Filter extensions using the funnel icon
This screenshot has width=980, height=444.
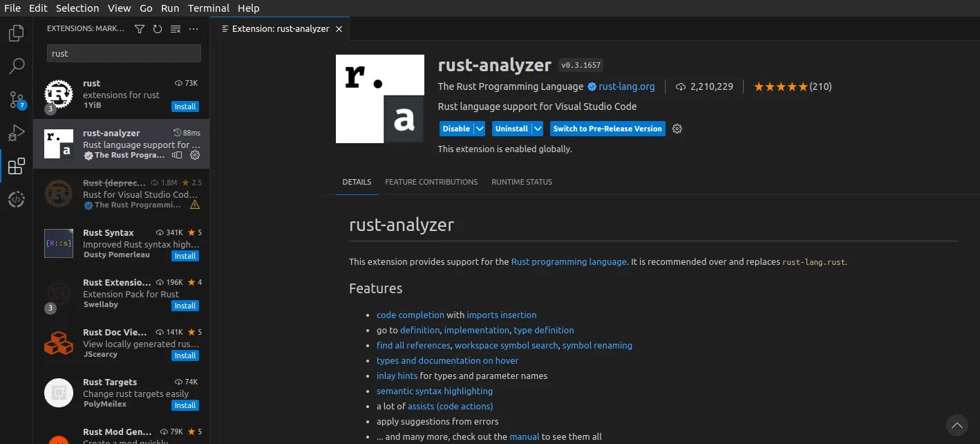coord(140,29)
